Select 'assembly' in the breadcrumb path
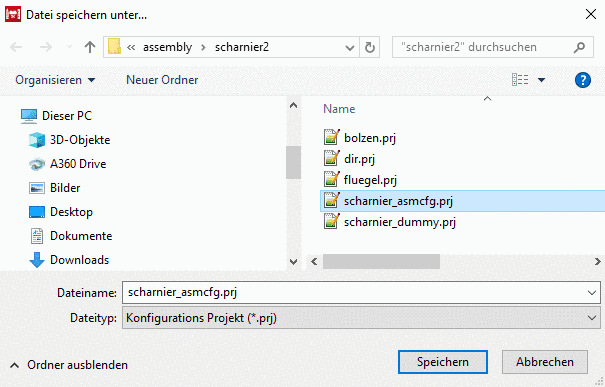 [x=167, y=47]
